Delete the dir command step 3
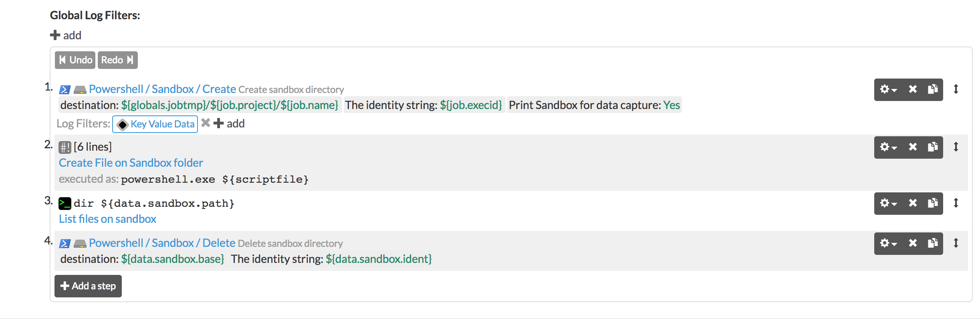The image size is (980, 319). coord(913,203)
